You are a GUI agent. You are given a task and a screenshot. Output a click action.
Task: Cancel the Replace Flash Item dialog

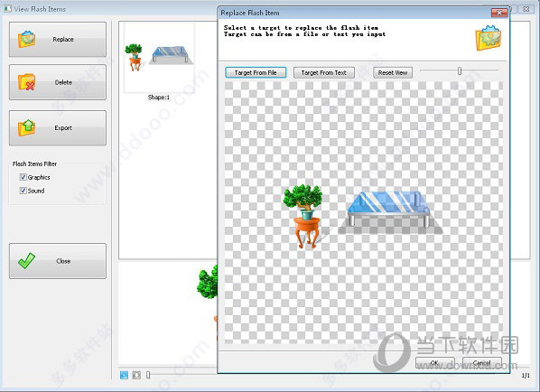point(481,363)
